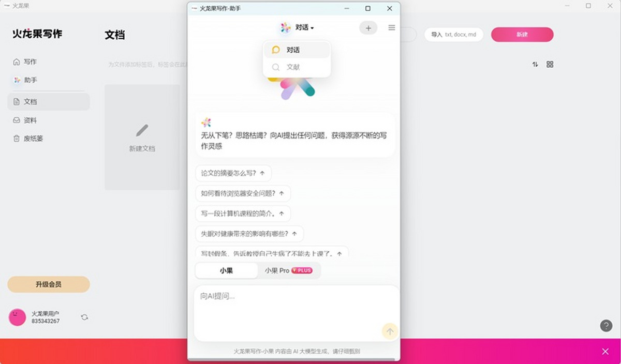621x364 pixels.
Task: Click the 新建 button to create document
Action: click(522, 35)
